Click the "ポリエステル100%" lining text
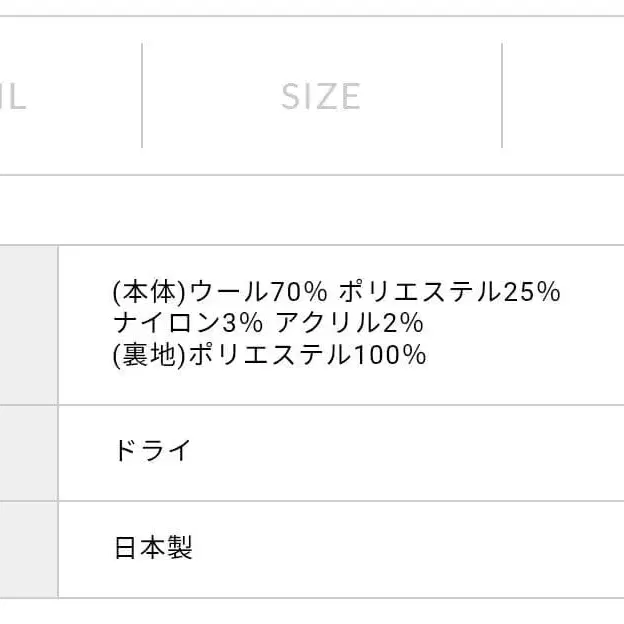Screen dimensions: 624x624 click(x=307, y=354)
